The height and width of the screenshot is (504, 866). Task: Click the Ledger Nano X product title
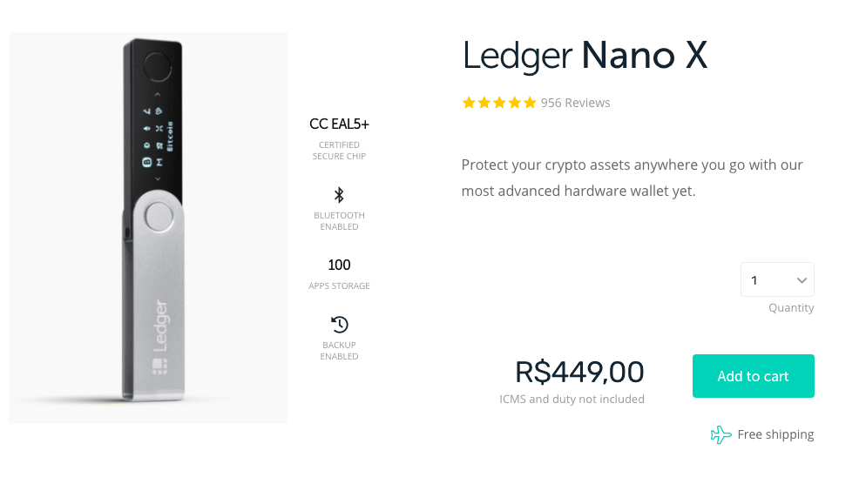584,57
